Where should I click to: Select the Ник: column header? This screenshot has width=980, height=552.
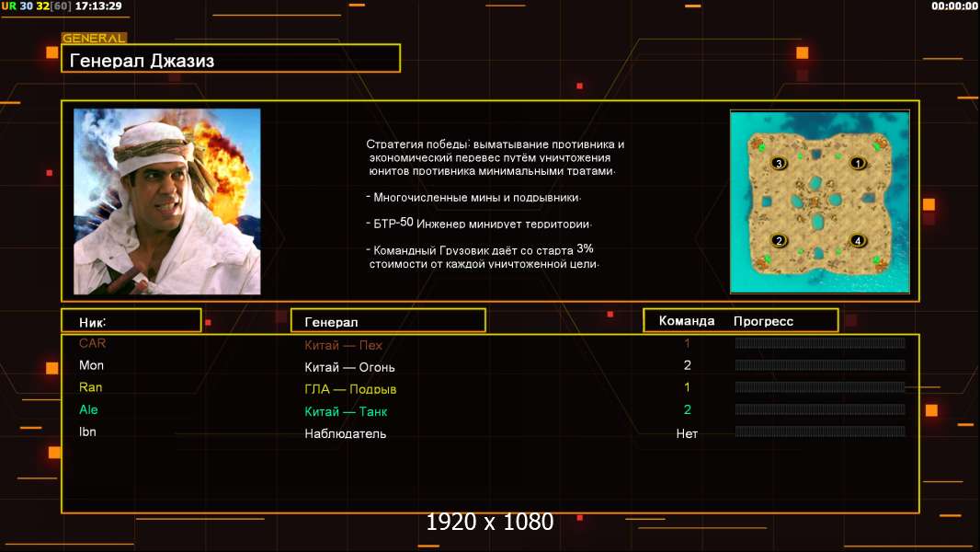pyautogui.click(x=131, y=320)
